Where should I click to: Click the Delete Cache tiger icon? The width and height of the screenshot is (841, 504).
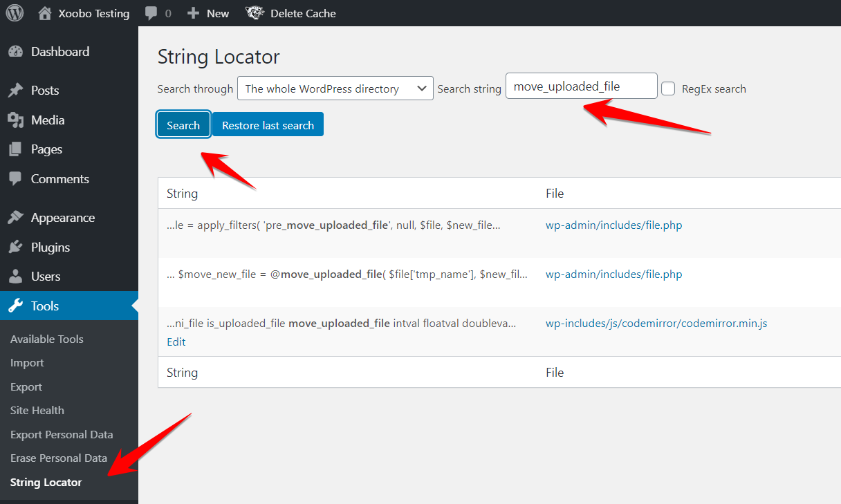tap(255, 13)
